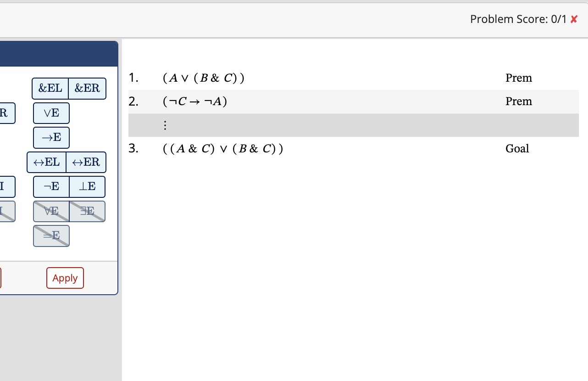Choose the ∨E disjunction elimination rule
Screen dimensions: 588x381
pos(51,113)
